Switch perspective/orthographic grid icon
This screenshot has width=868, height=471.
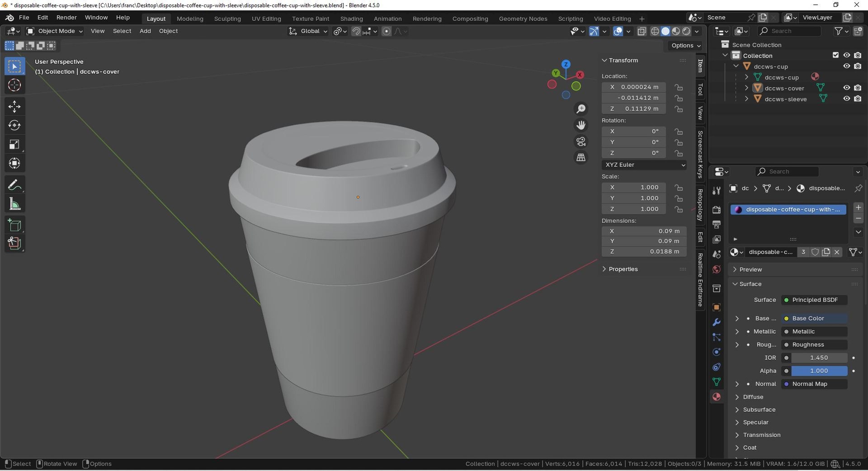(581, 158)
